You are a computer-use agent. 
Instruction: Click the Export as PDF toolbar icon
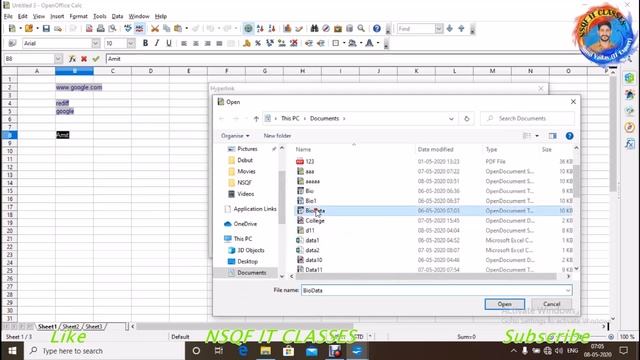[x=89, y=29]
